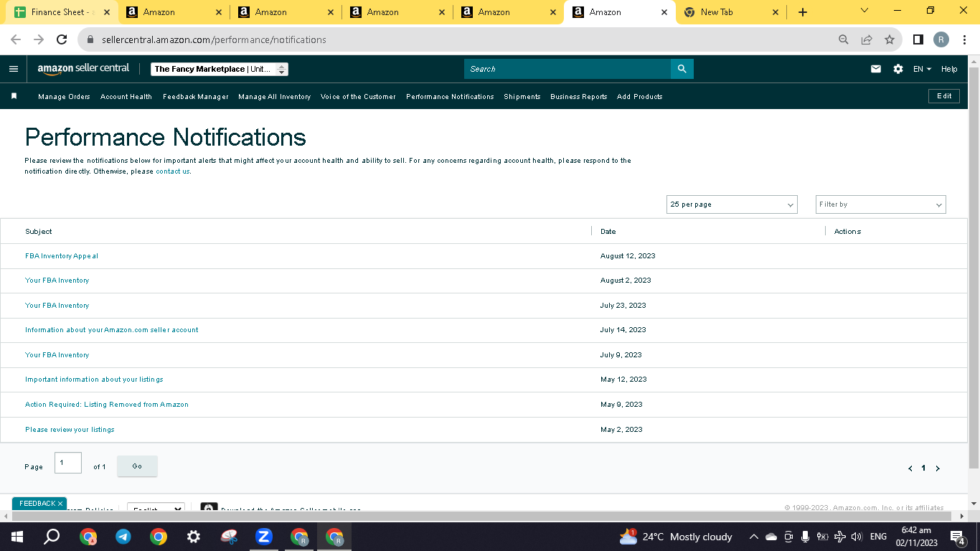The image size is (980, 551).
Task: Click the Go pagination button
Action: click(x=137, y=466)
